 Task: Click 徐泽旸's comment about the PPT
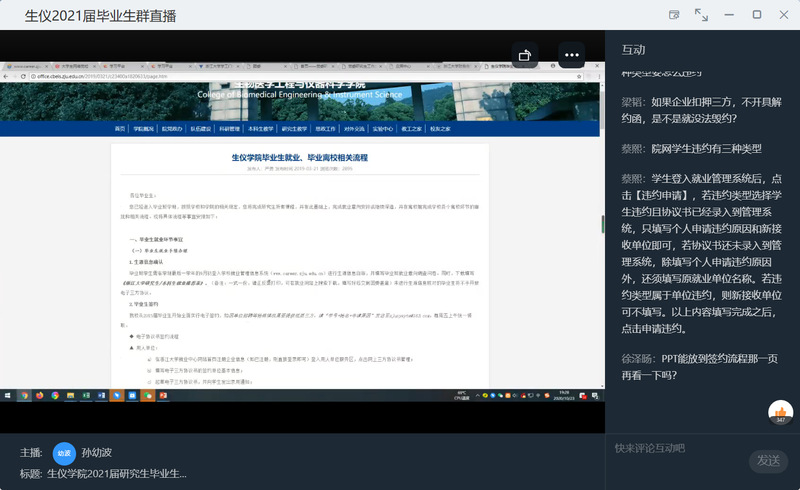[x=700, y=366]
